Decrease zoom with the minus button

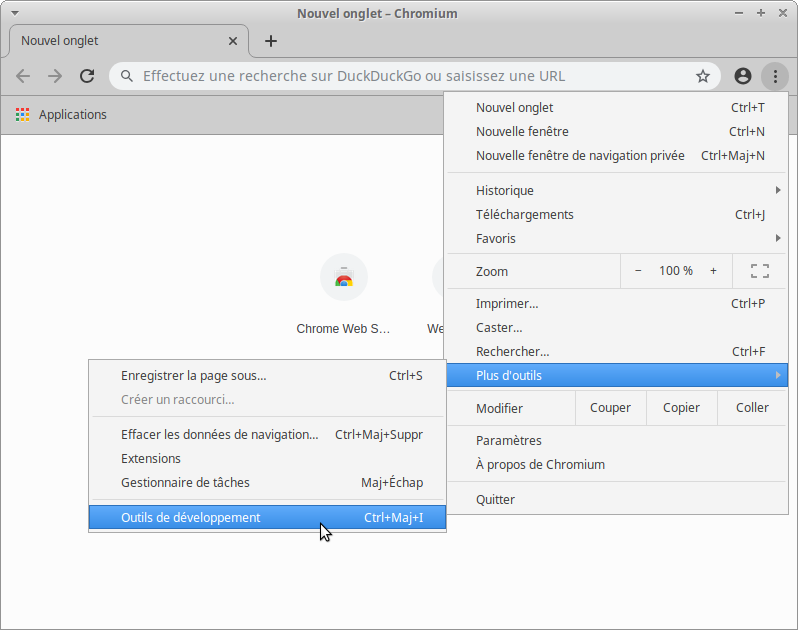[x=638, y=271]
